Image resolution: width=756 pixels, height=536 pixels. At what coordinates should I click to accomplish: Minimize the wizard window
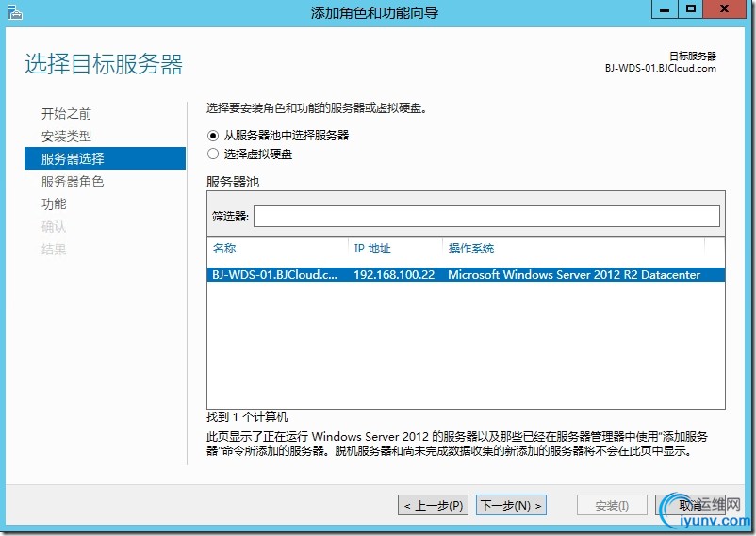665,9
